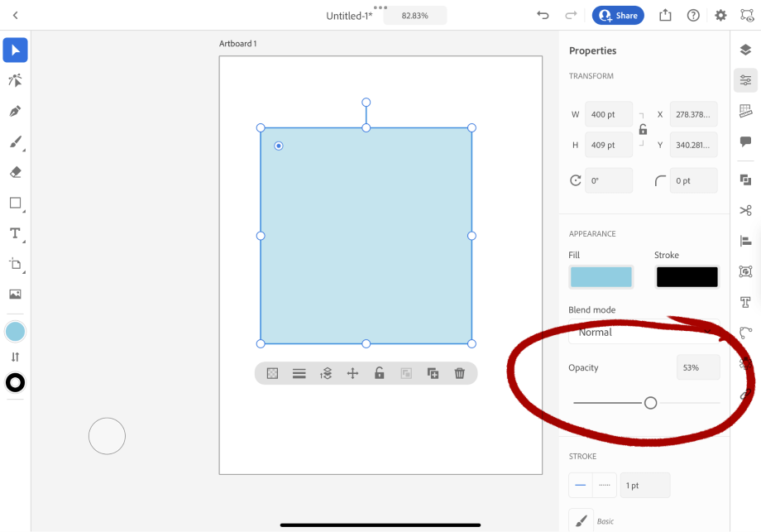Open the Layers panel
Screen dimensions: 761x532
tap(745, 50)
